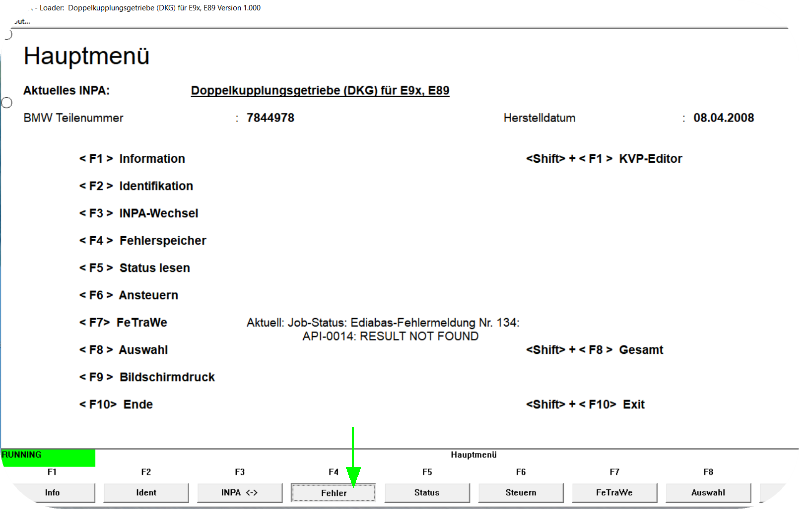Click the Ediabas-Fehlermeldung Nr. 134 status line
Image resolution: width=799 pixels, height=509 pixels.
point(383,323)
